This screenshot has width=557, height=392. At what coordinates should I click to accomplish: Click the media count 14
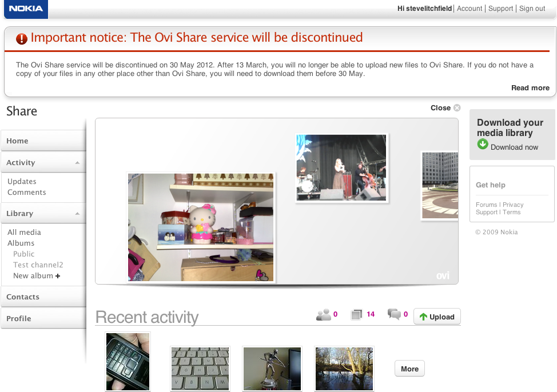[x=371, y=314]
